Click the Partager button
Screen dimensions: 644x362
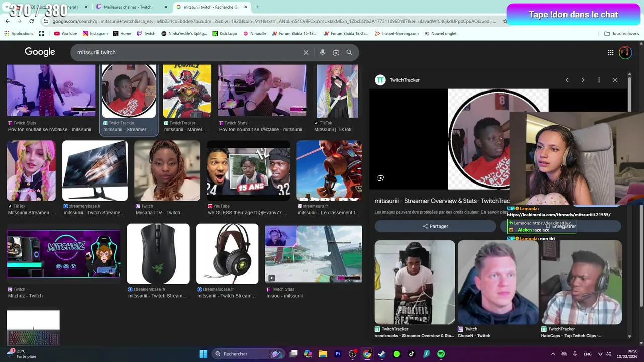click(435, 226)
